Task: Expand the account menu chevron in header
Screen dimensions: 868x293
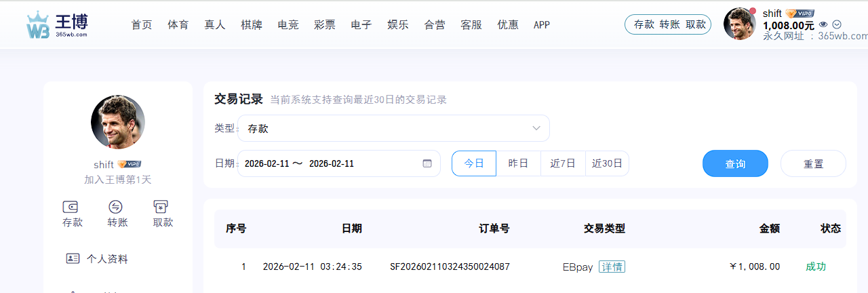Action: pyautogui.click(x=837, y=24)
